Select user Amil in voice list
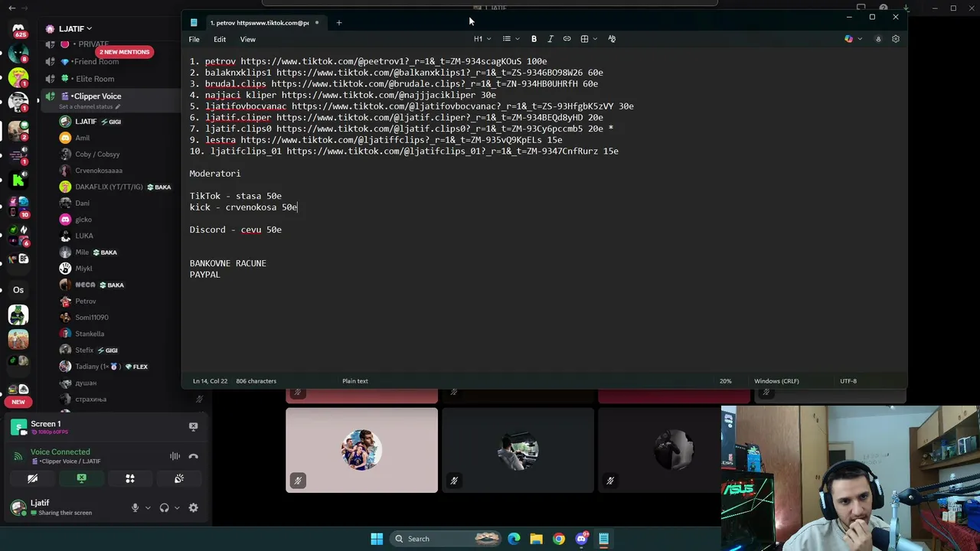 click(x=83, y=138)
